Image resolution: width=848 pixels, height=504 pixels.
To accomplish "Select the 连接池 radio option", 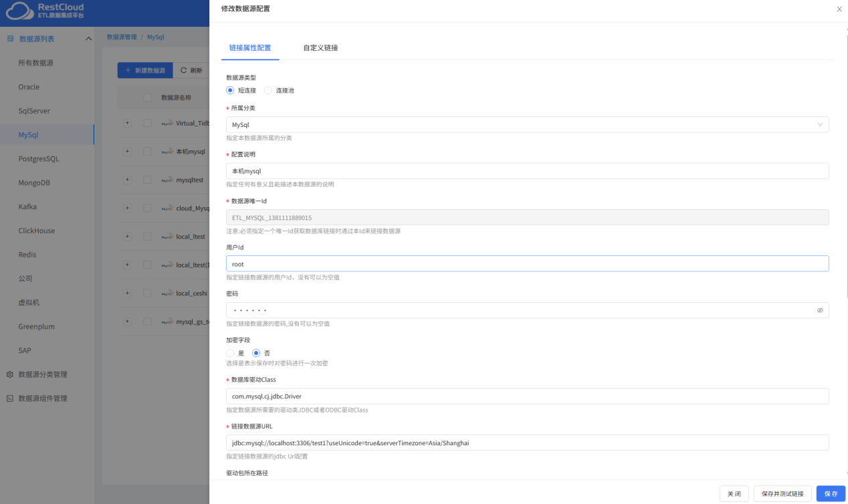I will click(268, 90).
